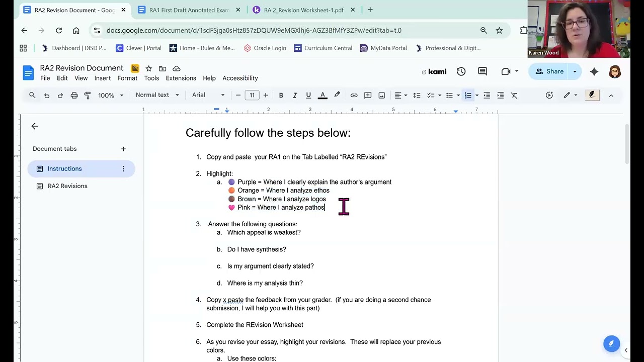Insert a link
The width and height of the screenshot is (644, 362).
[x=354, y=95]
